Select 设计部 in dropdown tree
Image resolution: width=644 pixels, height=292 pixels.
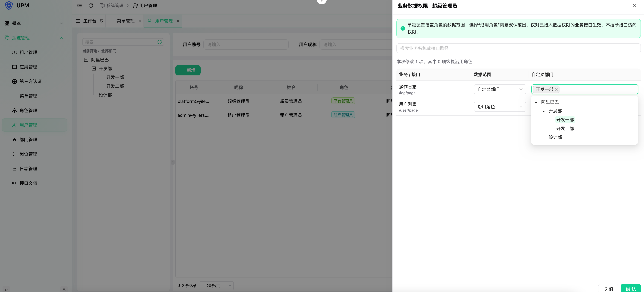pyautogui.click(x=555, y=137)
